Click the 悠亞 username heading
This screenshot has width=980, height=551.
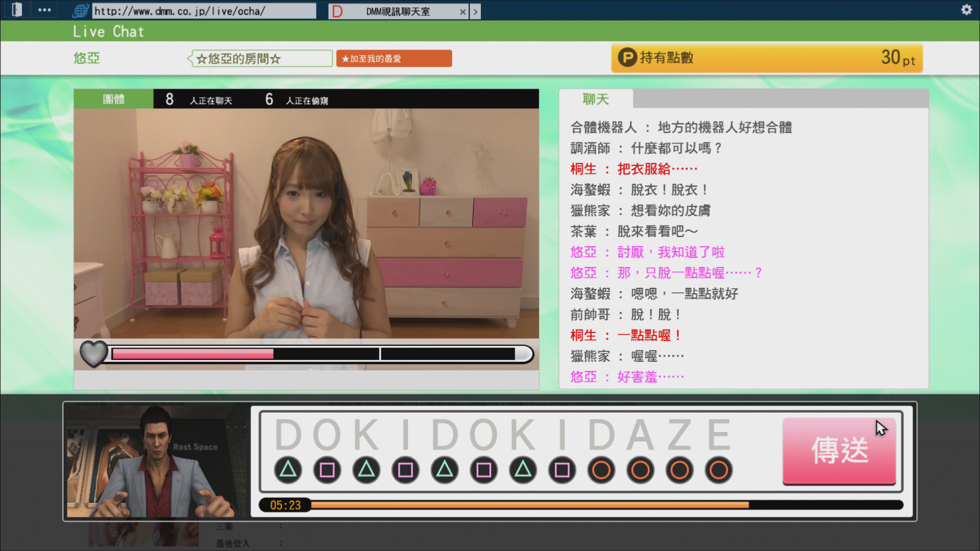pyautogui.click(x=87, y=58)
